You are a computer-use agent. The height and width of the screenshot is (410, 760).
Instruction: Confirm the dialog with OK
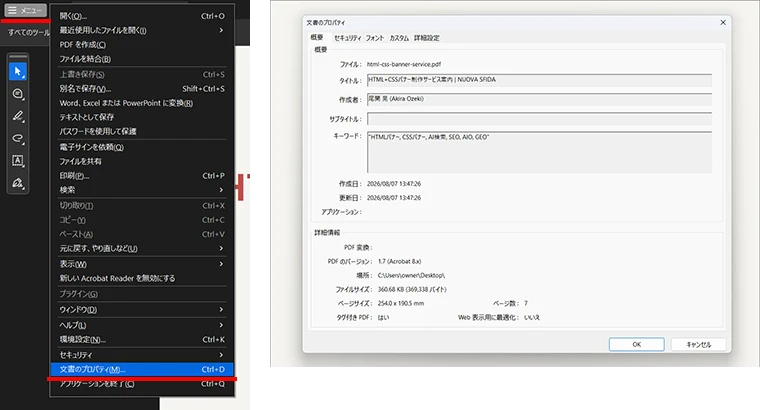(636, 344)
